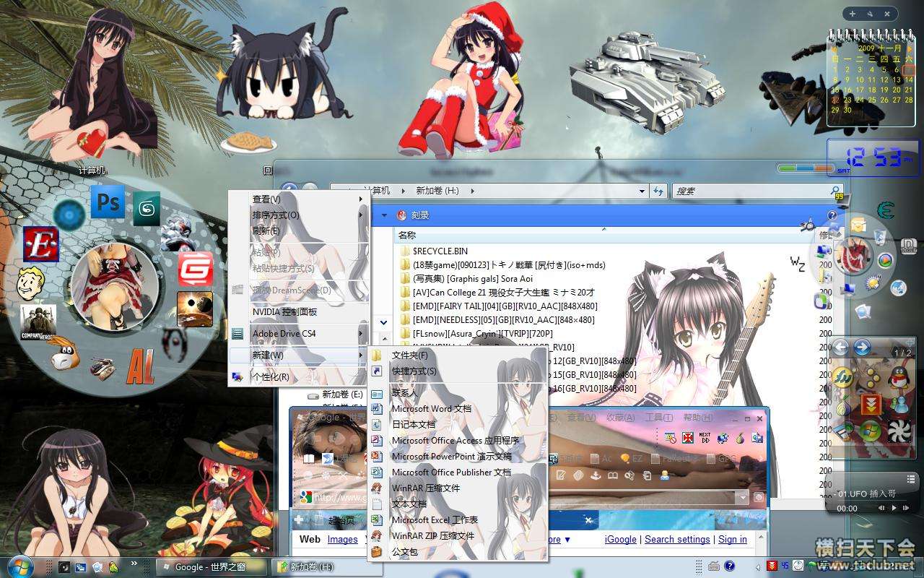The width and height of the screenshot is (924, 578).
Task: Open the iGoogle link
Action: tap(620, 539)
